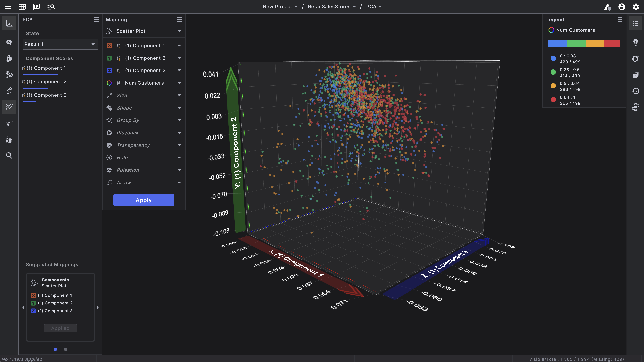
Task: Open the Result 1 state dropdown
Action: [x=60, y=44]
